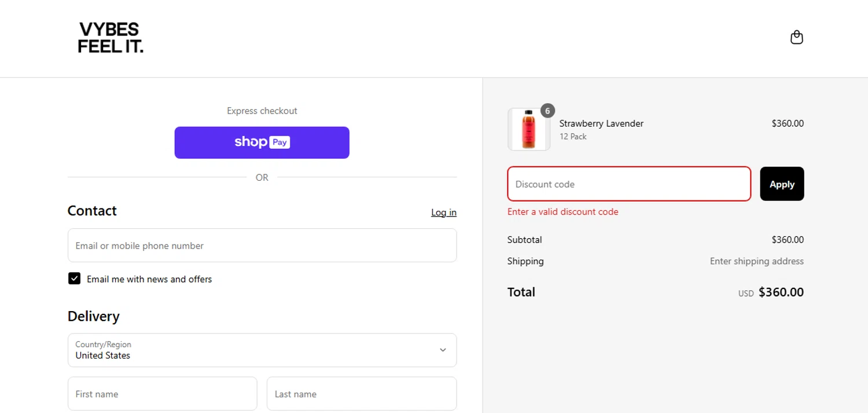This screenshot has height=413, width=868.
Task: Focus the Discount code field
Action: (x=629, y=184)
